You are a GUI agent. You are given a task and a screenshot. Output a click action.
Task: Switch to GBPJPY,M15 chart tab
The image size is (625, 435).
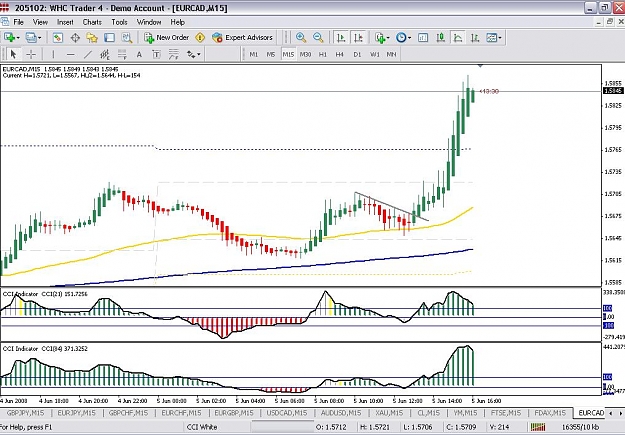tap(26, 413)
